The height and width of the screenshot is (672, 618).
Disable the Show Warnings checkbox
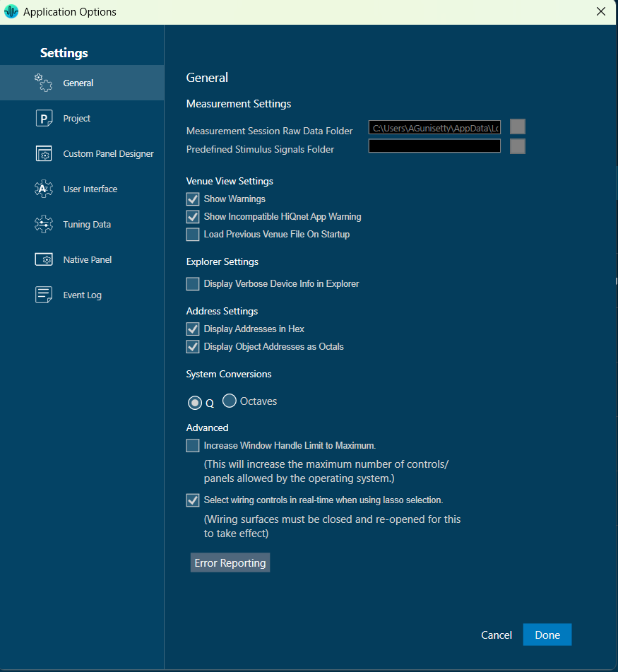pyautogui.click(x=193, y=199)
